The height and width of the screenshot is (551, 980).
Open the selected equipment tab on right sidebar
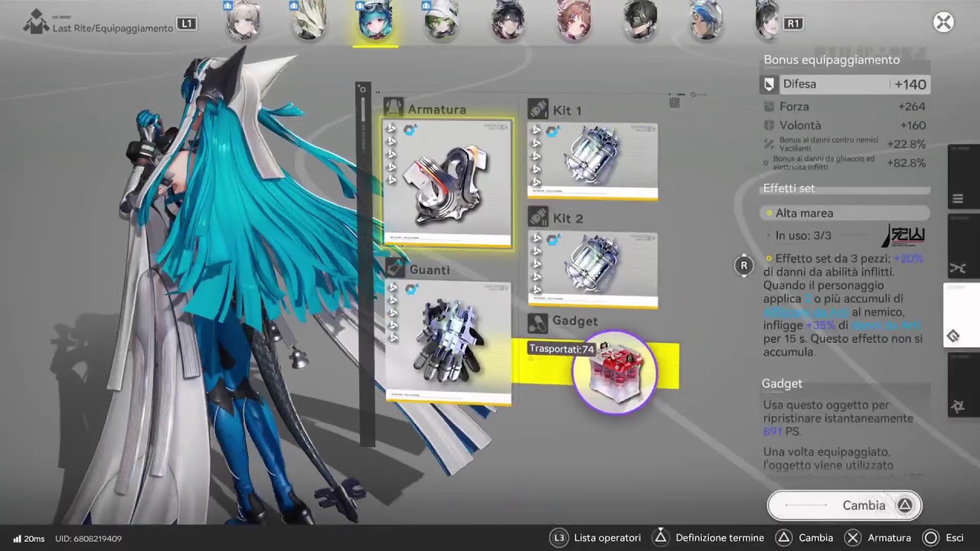(961, 315)
